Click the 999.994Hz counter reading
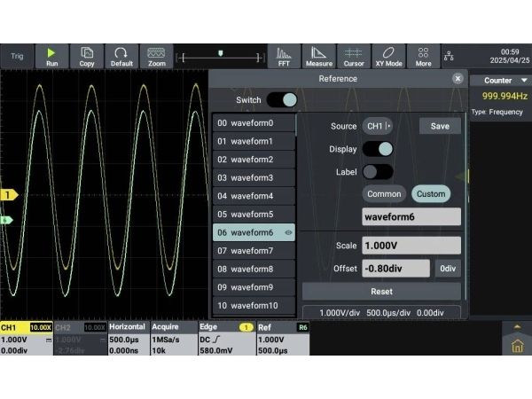 (x=505, y=96)
